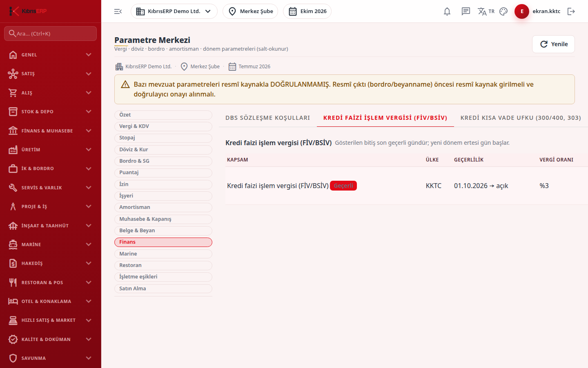Open the MARİNE boat icon

coord(13,245)
